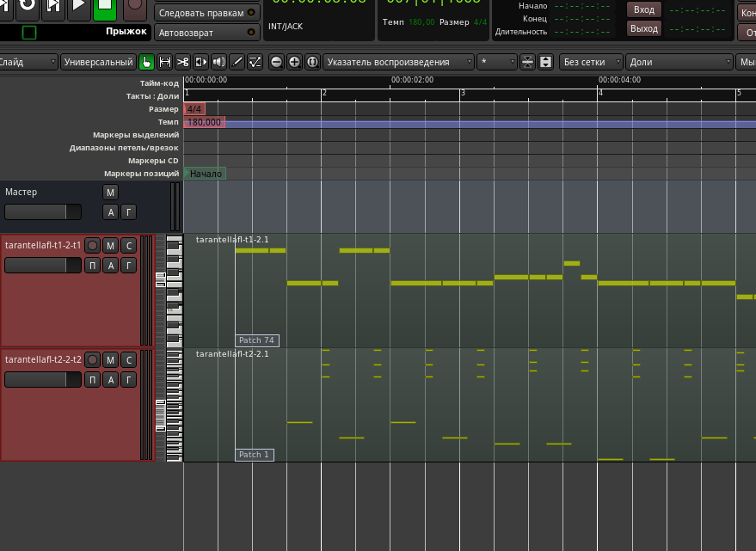
Task: Start playback with the Play button
Action: [78, 6]
